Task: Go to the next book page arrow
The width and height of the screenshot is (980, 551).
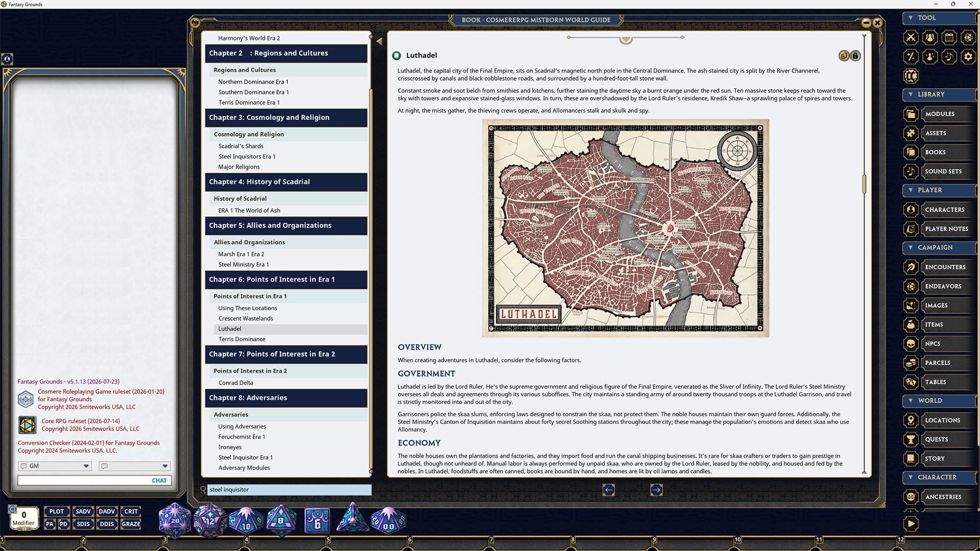Action: [656, 490]
